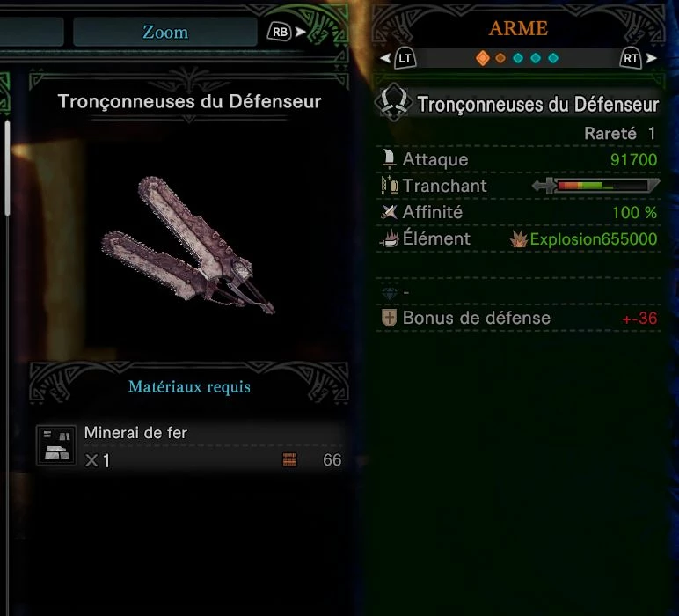Click the RB shoulder button icon
The height and width of the screenshot is (616, 679).
click(x=280, y=32)
